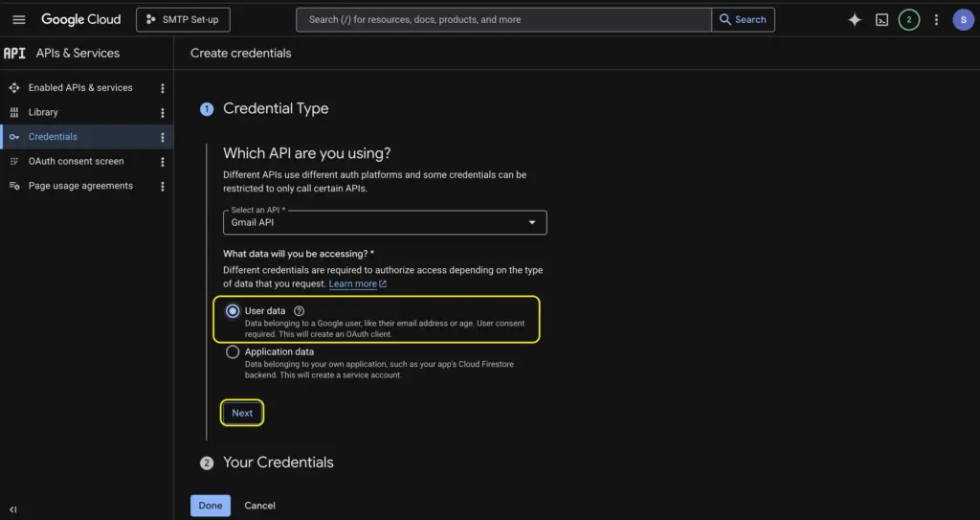This screenshot has width=980, height=520.
Task: Click the Library grid icon
Action: pyautogui.click(x=14, y=112)
